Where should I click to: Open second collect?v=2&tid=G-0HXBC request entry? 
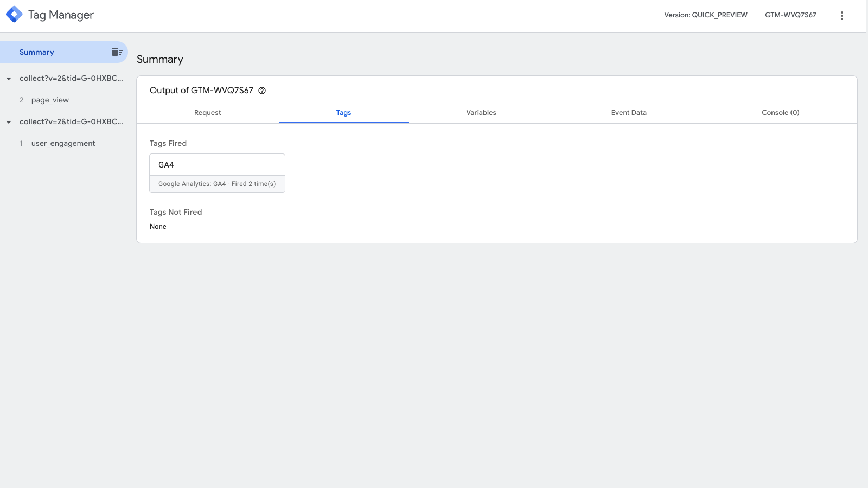point(71,121)
